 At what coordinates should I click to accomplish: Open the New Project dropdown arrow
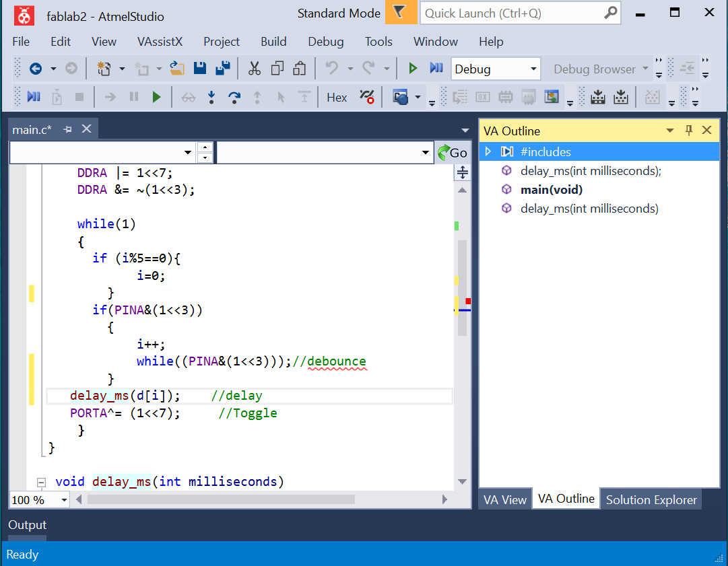coord(122,69)
